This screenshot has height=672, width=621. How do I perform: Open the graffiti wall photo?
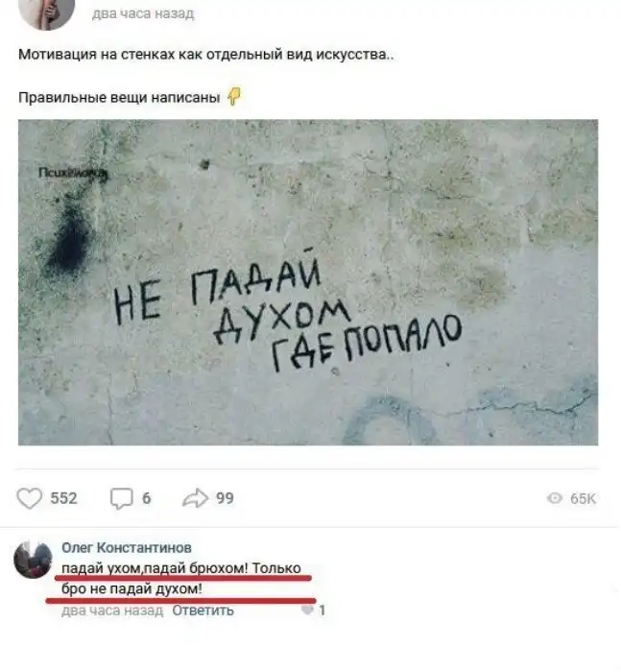pos(308,282)
